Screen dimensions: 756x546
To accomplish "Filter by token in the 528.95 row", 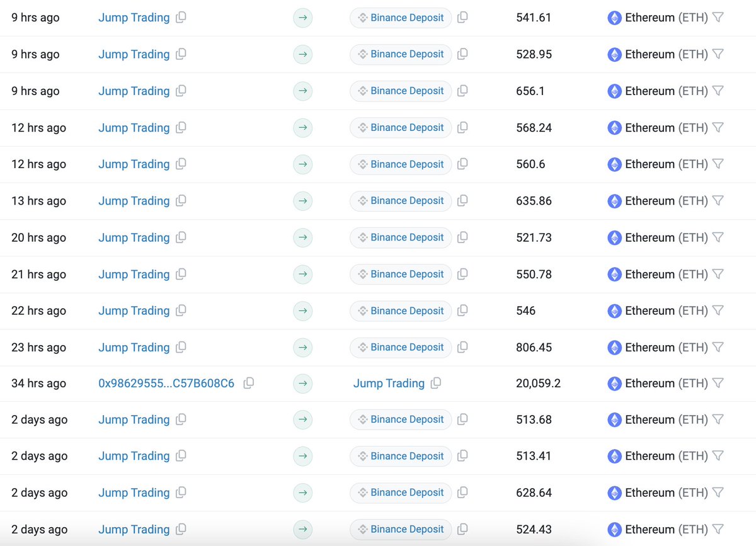I will [718, 54].
